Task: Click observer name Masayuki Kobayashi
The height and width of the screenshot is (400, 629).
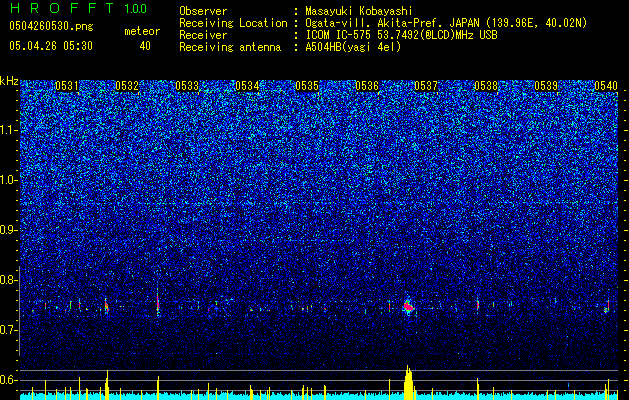Action: point(359,11)
